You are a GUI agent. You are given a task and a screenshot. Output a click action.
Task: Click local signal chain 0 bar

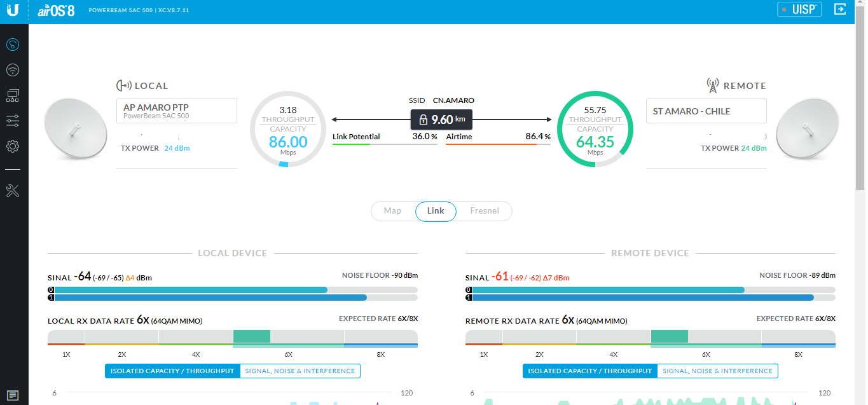coord(233,290)
